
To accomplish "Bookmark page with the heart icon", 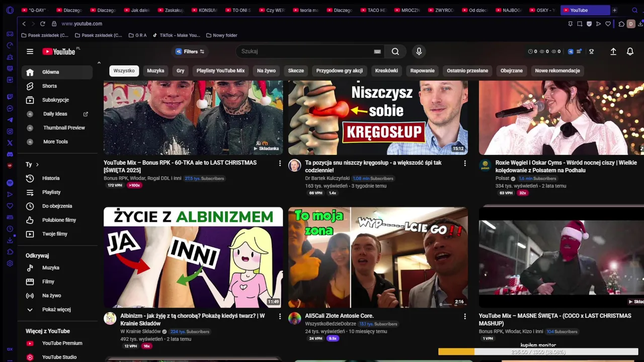I will pos(608,24).
